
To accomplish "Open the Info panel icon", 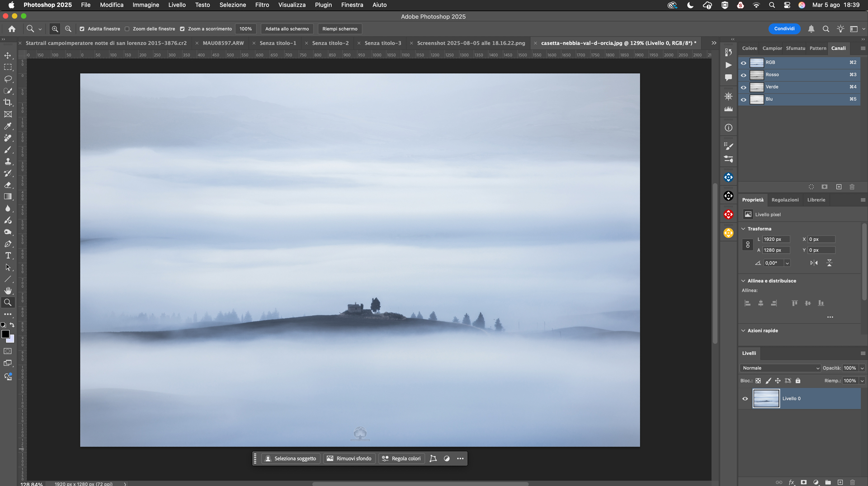I will (x=728, y=128).
